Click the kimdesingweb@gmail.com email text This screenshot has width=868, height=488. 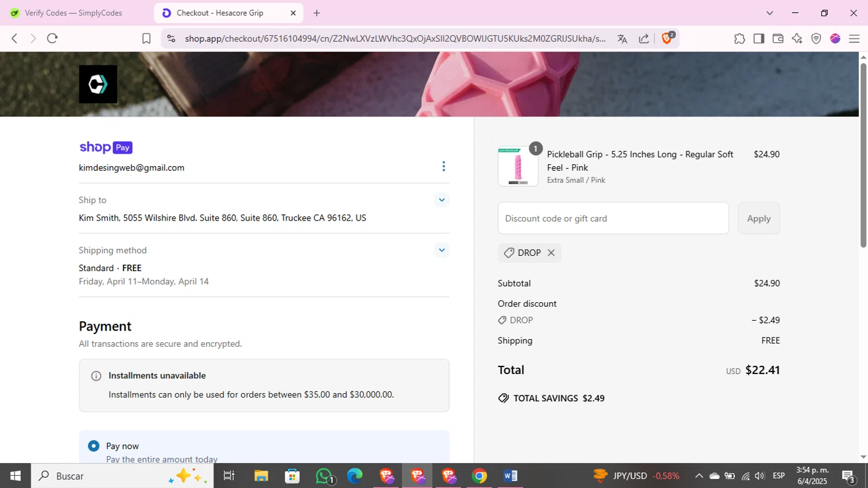[x=131, y=168]
